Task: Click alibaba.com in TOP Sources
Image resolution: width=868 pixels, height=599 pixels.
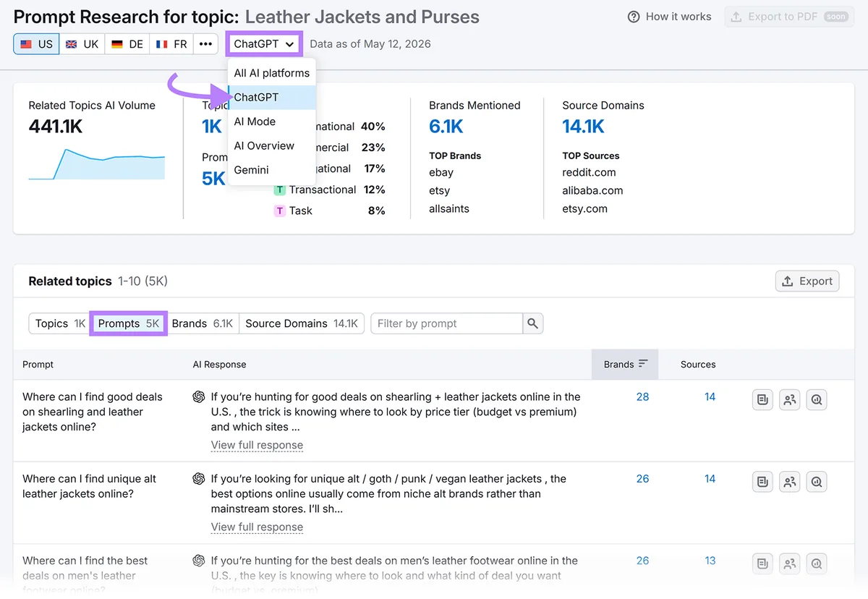Action: [x=592, y=190]
